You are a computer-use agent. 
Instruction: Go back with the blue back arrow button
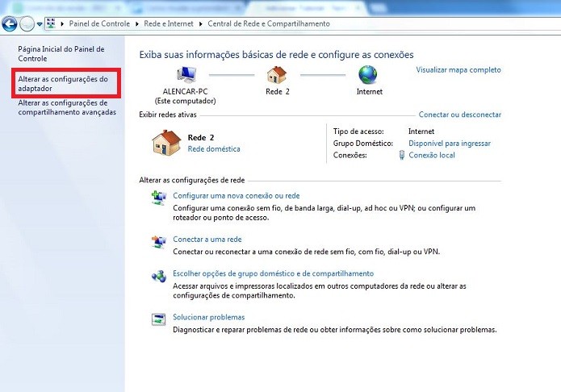click(10, 24)
